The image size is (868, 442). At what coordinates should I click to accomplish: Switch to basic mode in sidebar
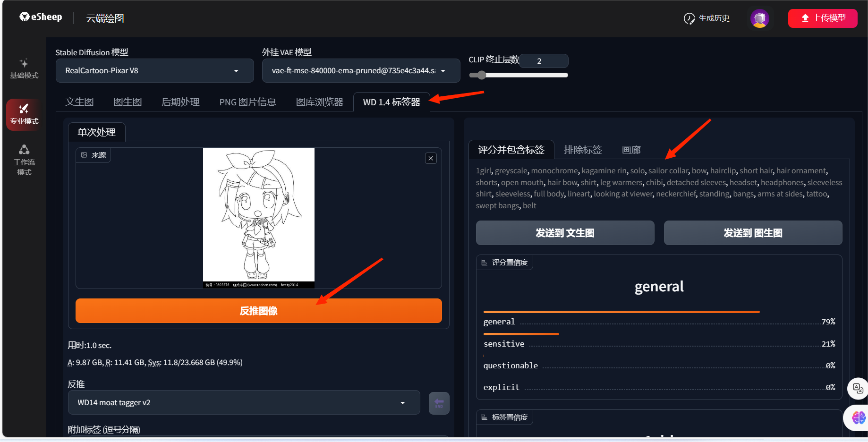[24, 68]
